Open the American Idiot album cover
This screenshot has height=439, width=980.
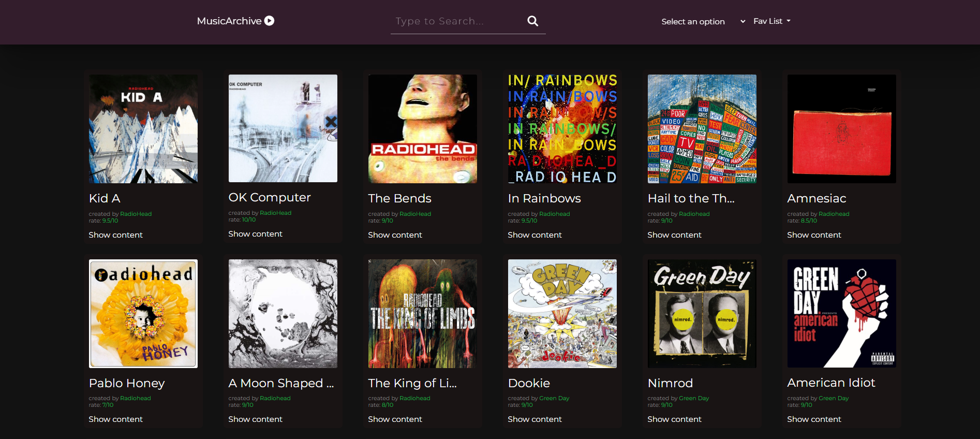pos(842,314)
